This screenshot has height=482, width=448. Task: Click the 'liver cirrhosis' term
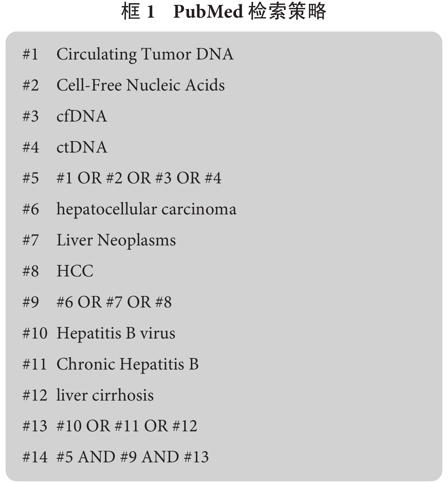point(105,395)
